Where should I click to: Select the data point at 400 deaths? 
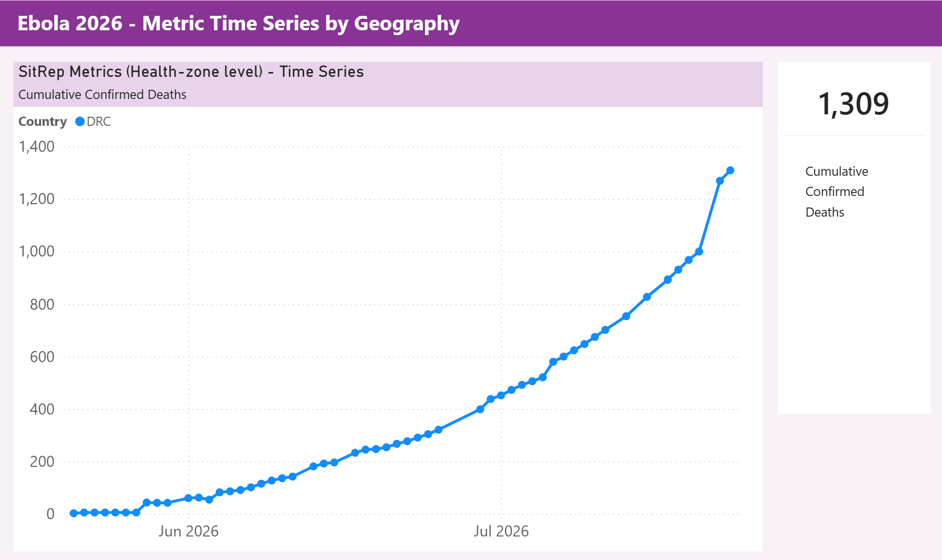(x=480, y=409)
